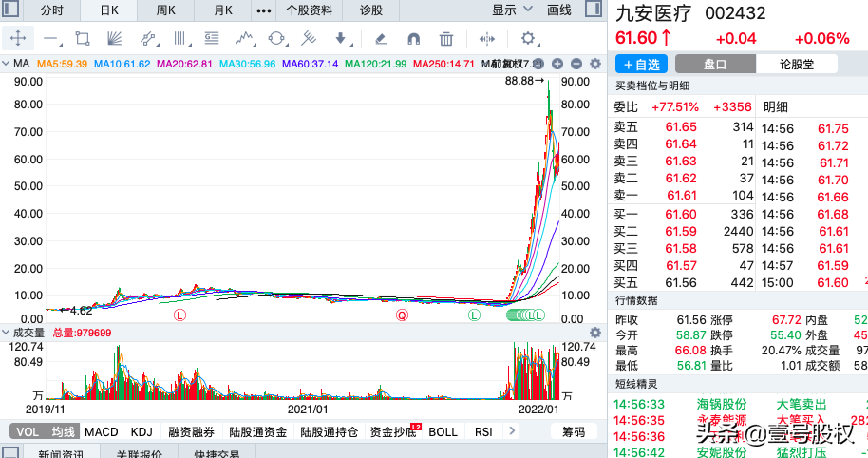
Task: Click the green L marker near 2021
Action: click(x=474, y=315)
